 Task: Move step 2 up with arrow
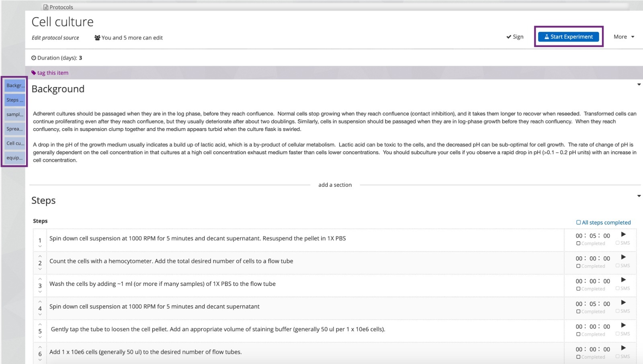(x=40, y=256)
